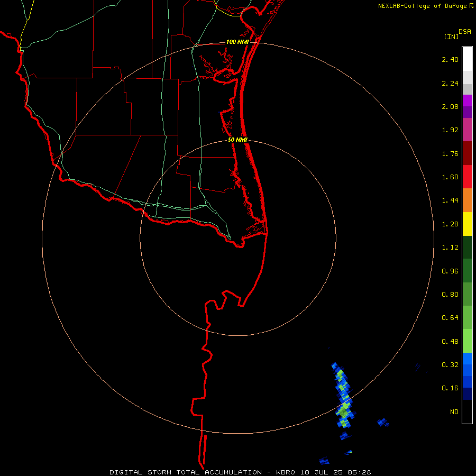Click the 100 NMI range ring label
476x476 pixels.
pos(237,42)
